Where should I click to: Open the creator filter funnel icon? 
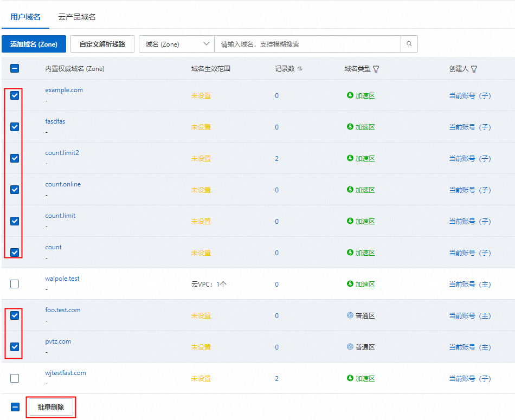pyautogui.click(x=474, y=69)
